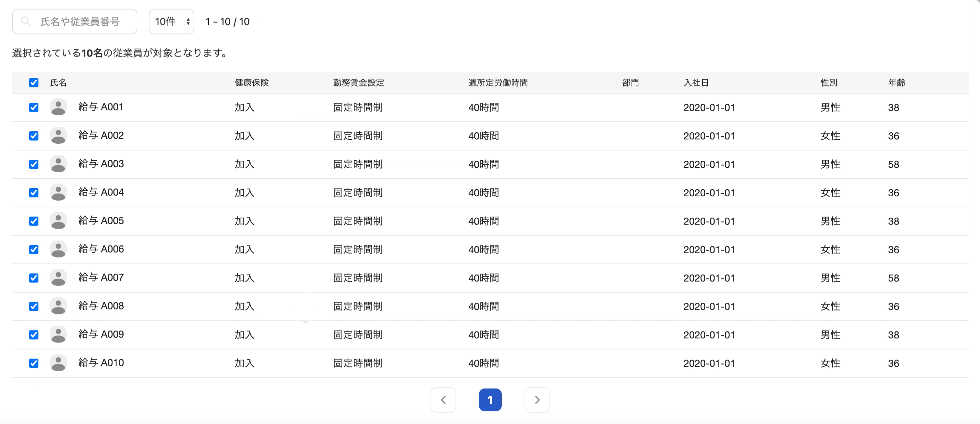Click employee name 給与 A010
The height and width of the screenshot is (424, 980).
tap(101, 363)
